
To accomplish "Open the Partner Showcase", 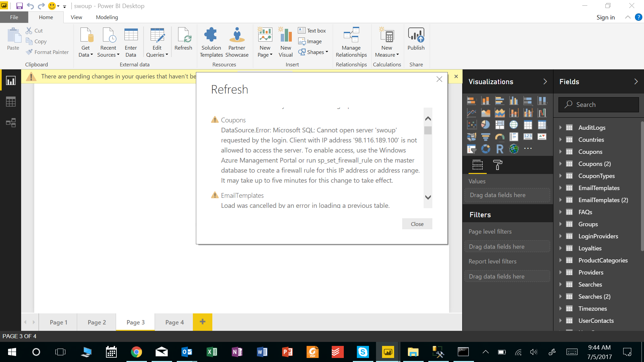I will click(237, 43).
